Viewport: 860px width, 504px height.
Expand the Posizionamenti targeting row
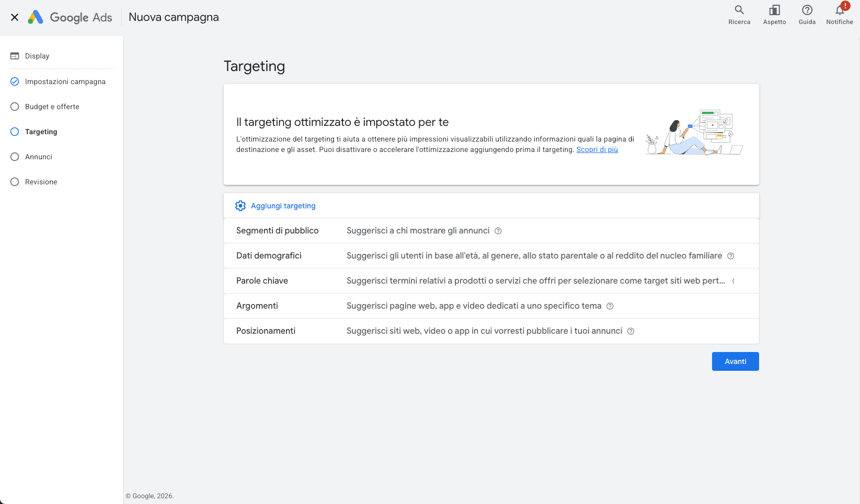click(491, 331)
